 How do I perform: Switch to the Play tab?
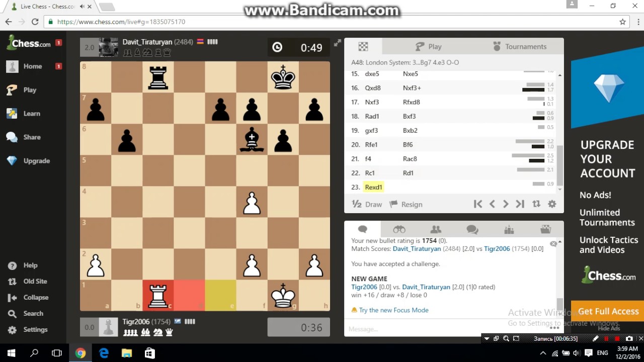coord(428,46)
